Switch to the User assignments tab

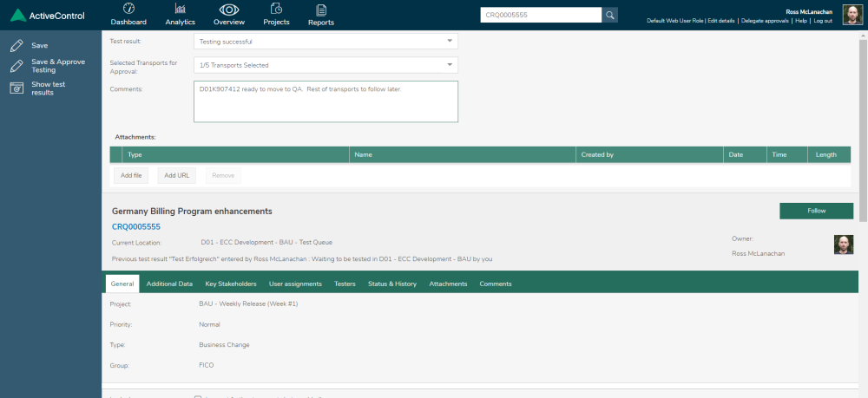point(295,284)
